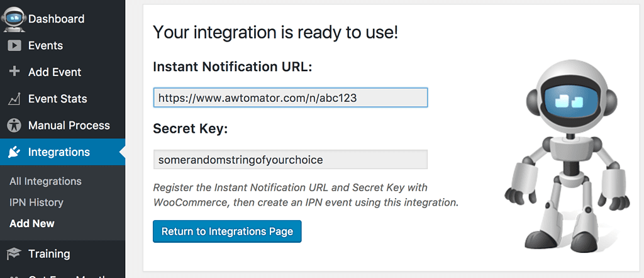644x278 pixels.
Task: Open IPN History submenu link
Action: [x=36, y=203]
